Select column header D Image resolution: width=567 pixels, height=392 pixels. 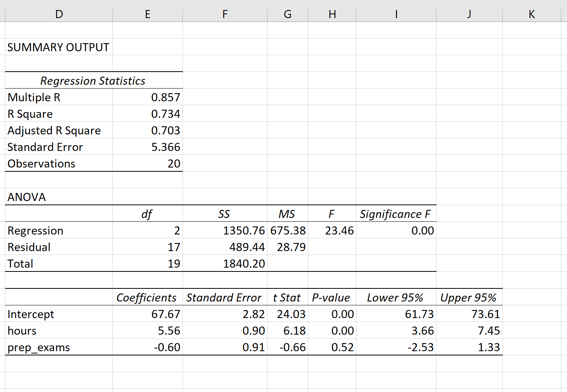pyautogui.click(x=59, y=14)
